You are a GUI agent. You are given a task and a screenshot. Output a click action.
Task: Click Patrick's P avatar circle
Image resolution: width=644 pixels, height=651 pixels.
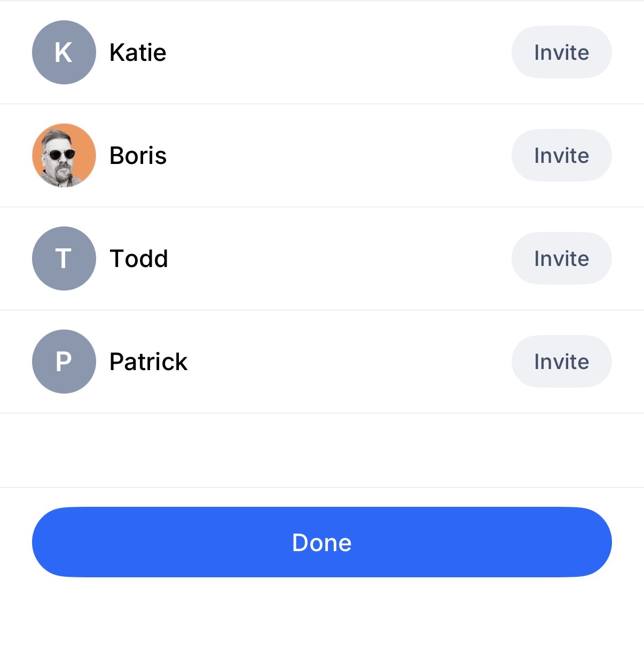point(64,362)
